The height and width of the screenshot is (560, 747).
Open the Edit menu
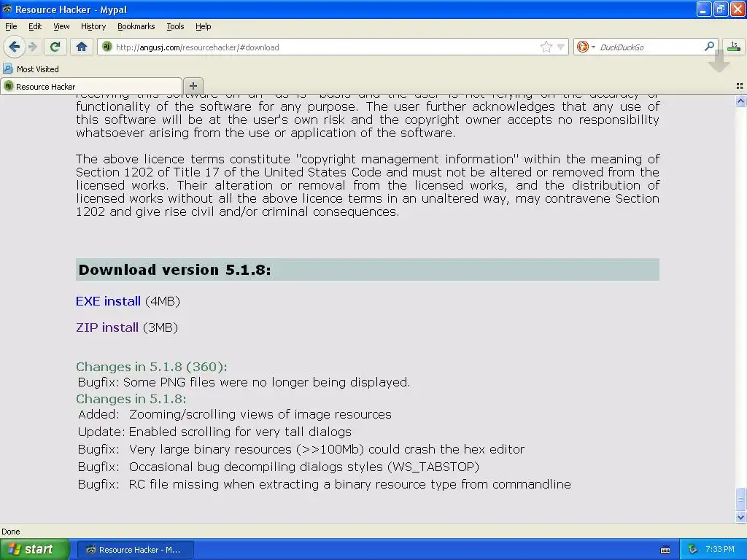(x=35, y=26)
